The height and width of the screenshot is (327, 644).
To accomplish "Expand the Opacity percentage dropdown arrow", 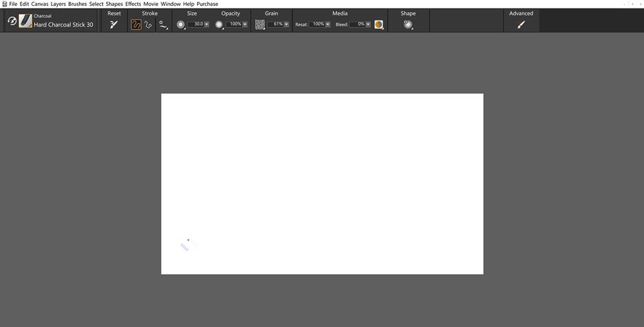I will 245,24.
